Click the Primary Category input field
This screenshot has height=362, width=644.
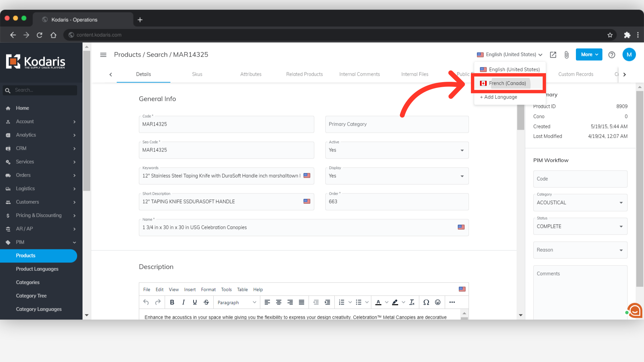[x=397, y=124]
